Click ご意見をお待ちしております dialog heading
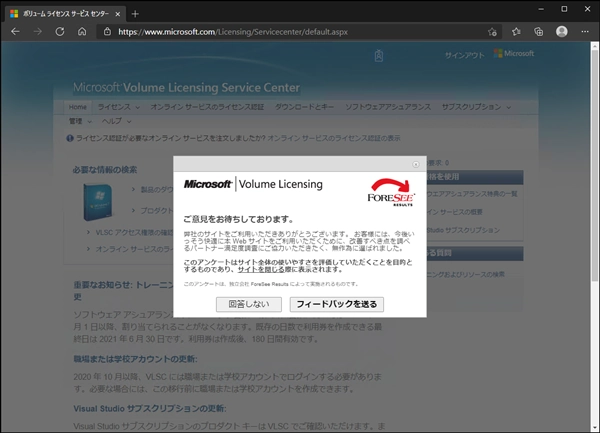The image size is (600, 433). pos(239,220)
